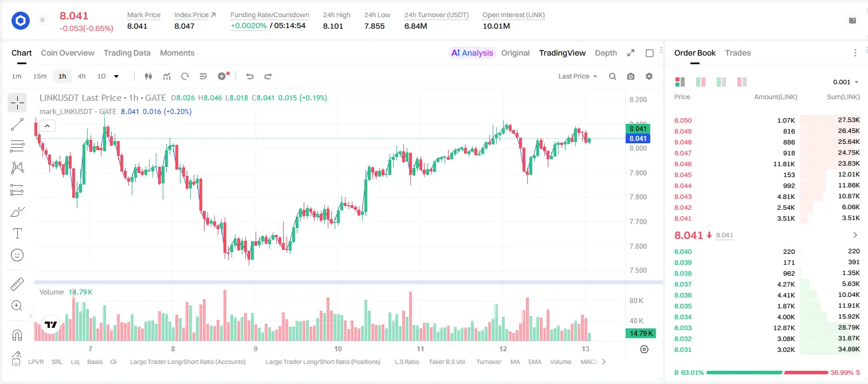Take a chart snapshot with camera icon
The width and height of the screenshot is (868, 384).
(x=631, y=76)
